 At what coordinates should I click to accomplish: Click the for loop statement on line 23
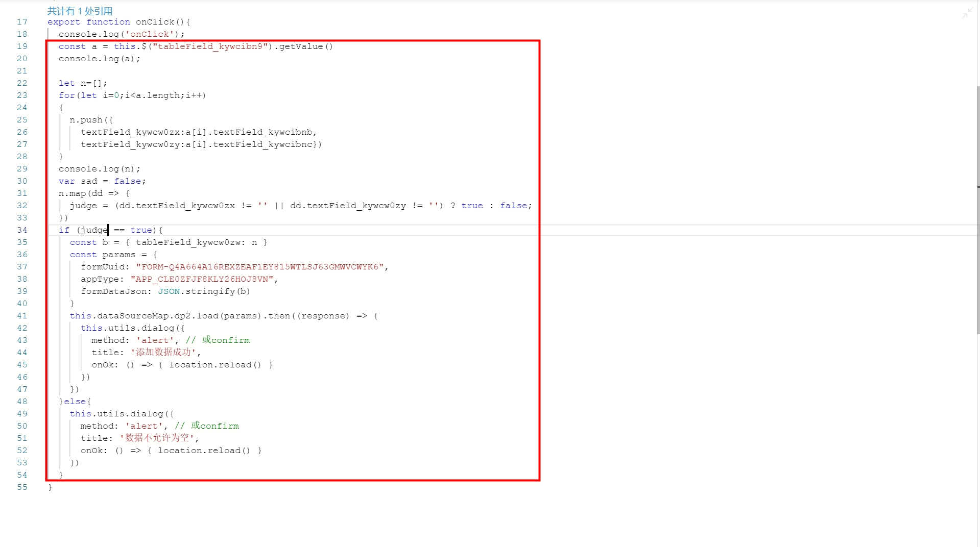132,95
